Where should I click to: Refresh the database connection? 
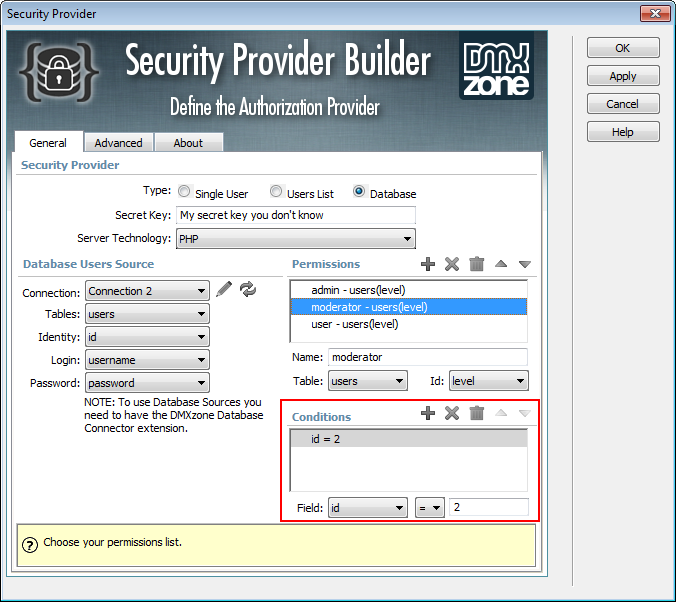coord(248,289)
